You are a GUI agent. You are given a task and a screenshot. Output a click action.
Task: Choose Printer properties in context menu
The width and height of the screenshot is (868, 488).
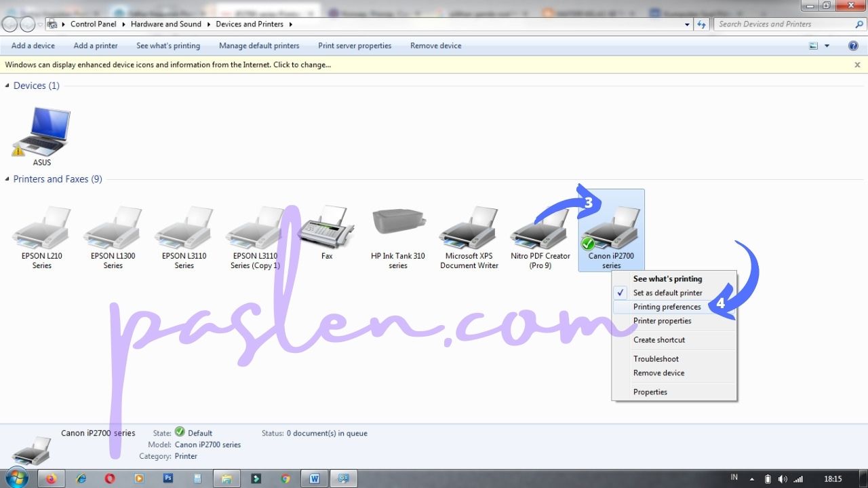674,321
